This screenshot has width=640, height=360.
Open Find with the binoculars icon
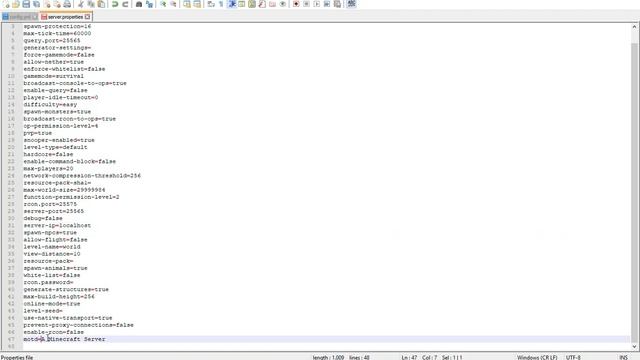139,4
